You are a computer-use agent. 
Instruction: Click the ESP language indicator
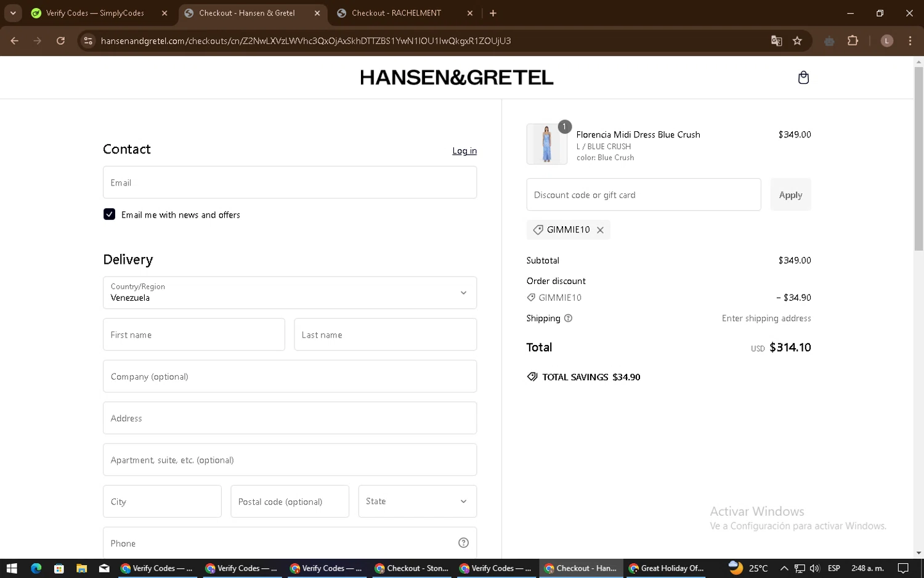point(834,568)
